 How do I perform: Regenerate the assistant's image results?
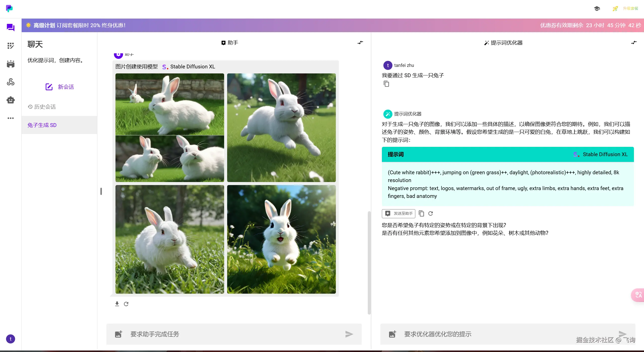(126, 304)
